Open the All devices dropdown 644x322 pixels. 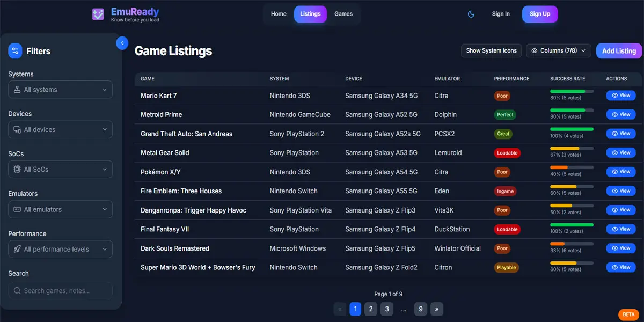[x=60, y=129]
